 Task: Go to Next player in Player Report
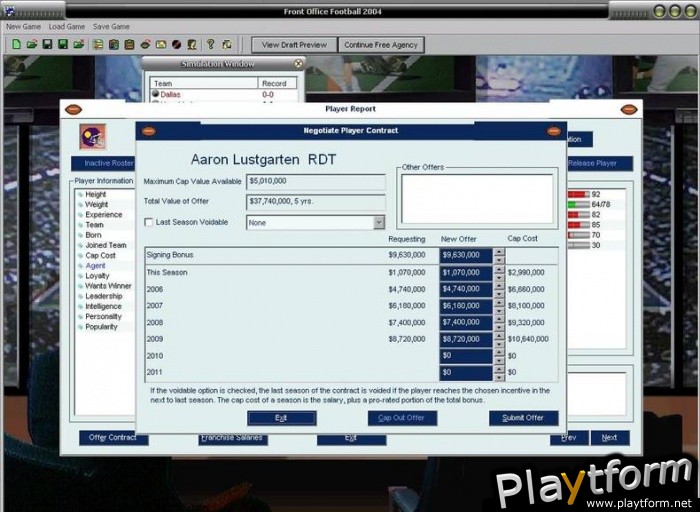pyautogui.click(x=610, y=437)
